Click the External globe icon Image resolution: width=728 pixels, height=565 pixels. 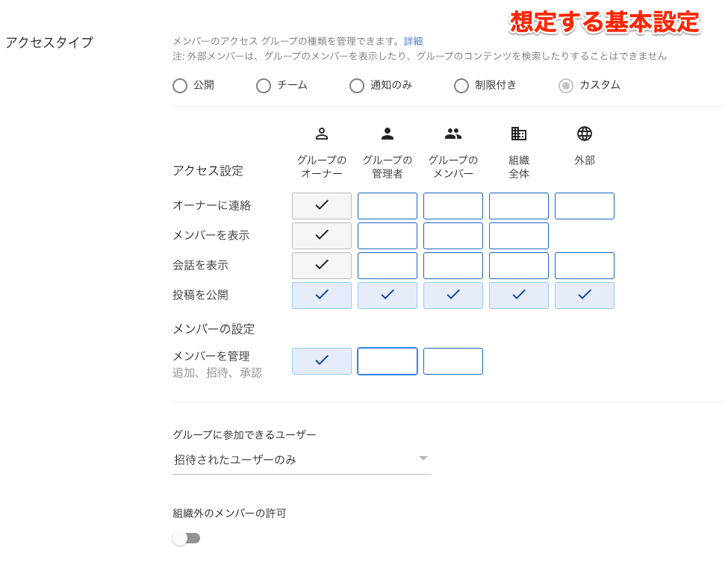(x=585, y=134)
